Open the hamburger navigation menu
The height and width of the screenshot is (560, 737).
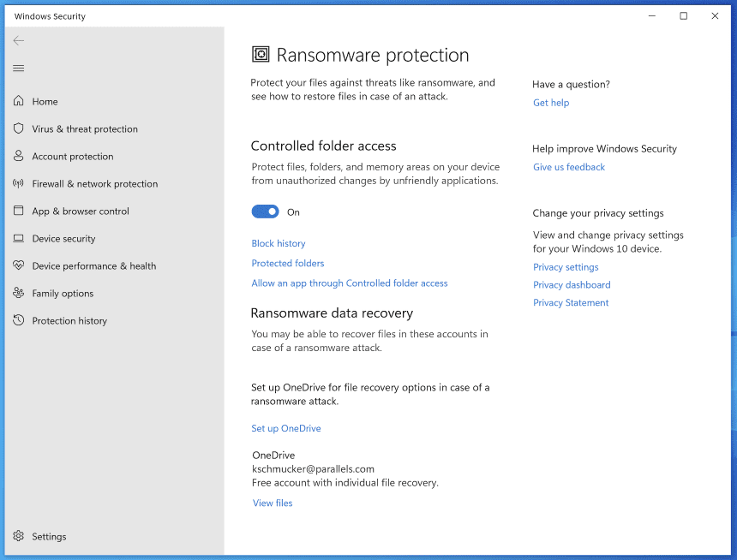(19, 69)
